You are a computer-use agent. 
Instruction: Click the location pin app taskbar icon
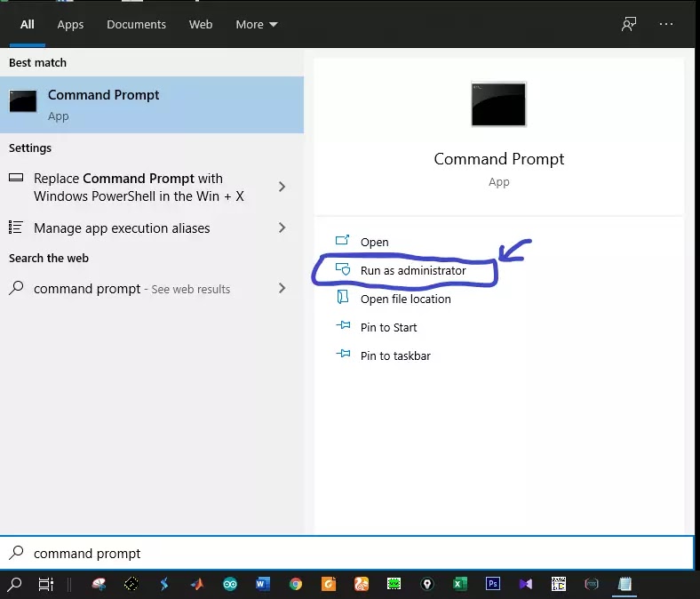click(x=426, y=584)
